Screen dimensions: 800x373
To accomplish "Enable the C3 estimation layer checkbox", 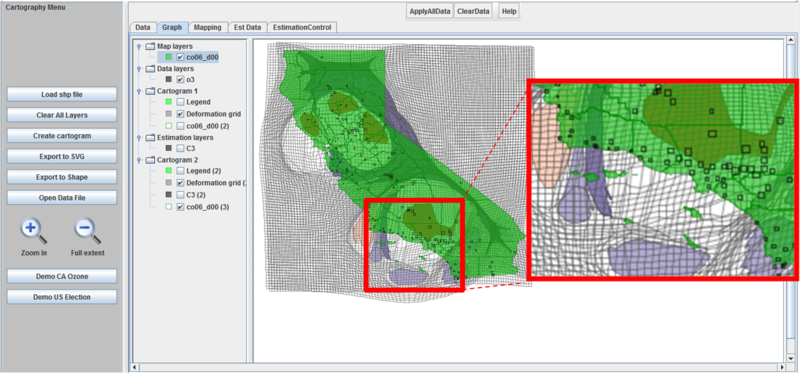I will pos(180,148).
